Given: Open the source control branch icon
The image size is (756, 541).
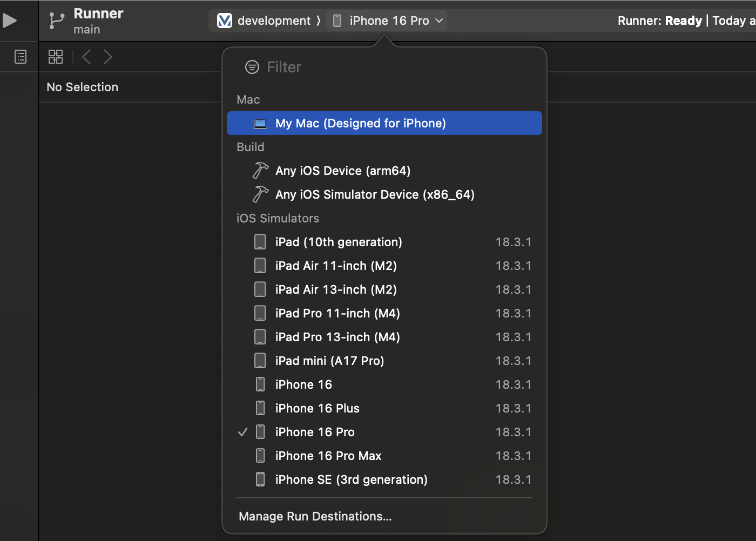Looking at the screenshot, I should point(56,21).
